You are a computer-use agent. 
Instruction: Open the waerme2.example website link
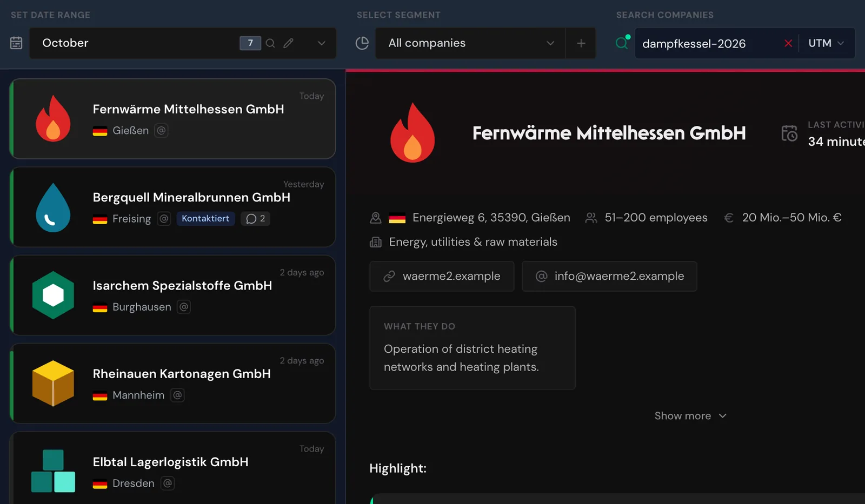pos(442,276)
